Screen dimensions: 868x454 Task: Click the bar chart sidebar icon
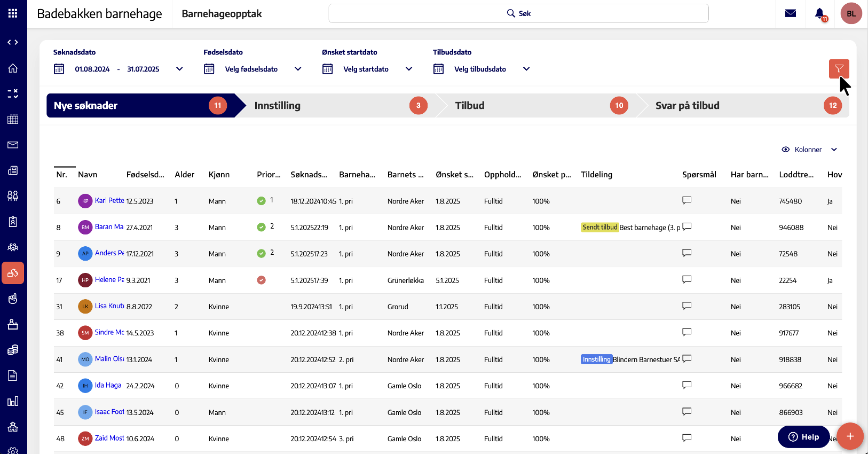tap(13, 401)
